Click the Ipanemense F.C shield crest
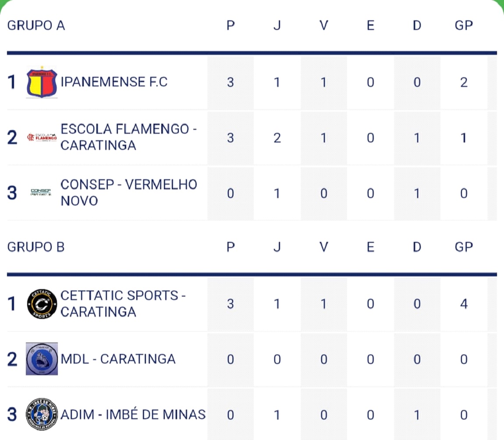Viewport: 504px width, 440px height. [x=42, y=82]
